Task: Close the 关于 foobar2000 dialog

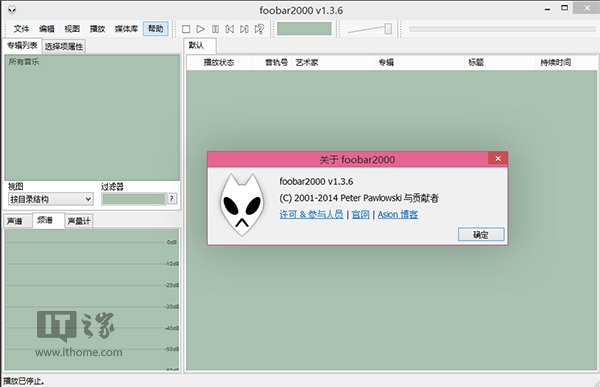Action: (x=498, y=158)
